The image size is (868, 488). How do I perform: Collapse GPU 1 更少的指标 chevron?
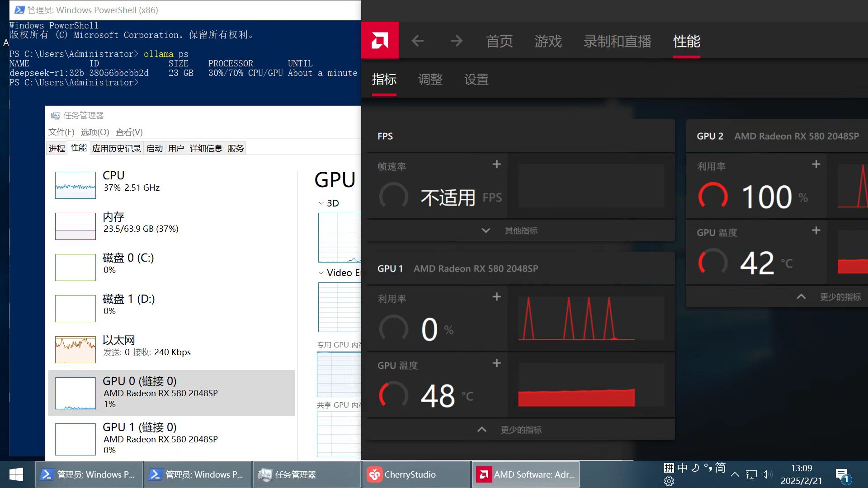pyautogui.click(x=482, y=429)
